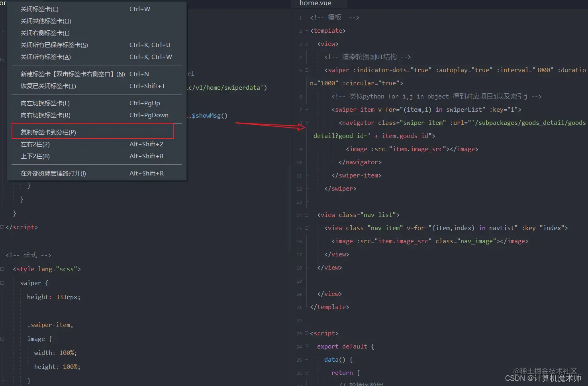Collapse the swiper-item fold on line 7
The image size is (588, 386).
pos(306,109)
